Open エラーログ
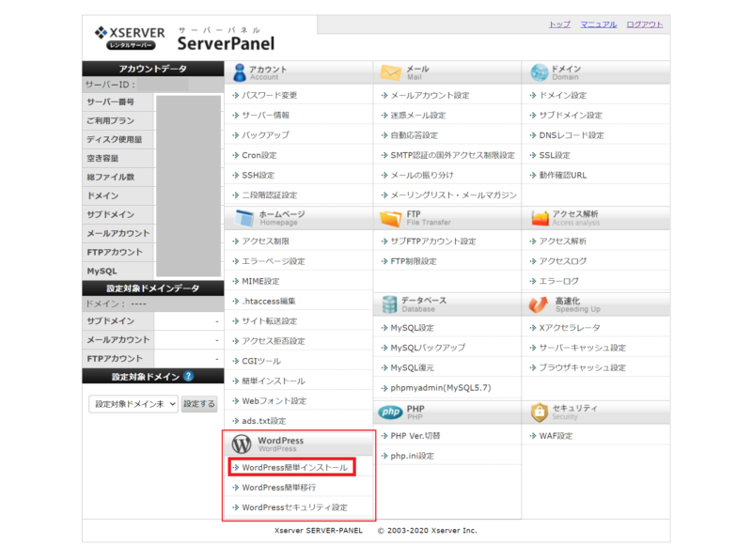 click(x=558, y=282)
